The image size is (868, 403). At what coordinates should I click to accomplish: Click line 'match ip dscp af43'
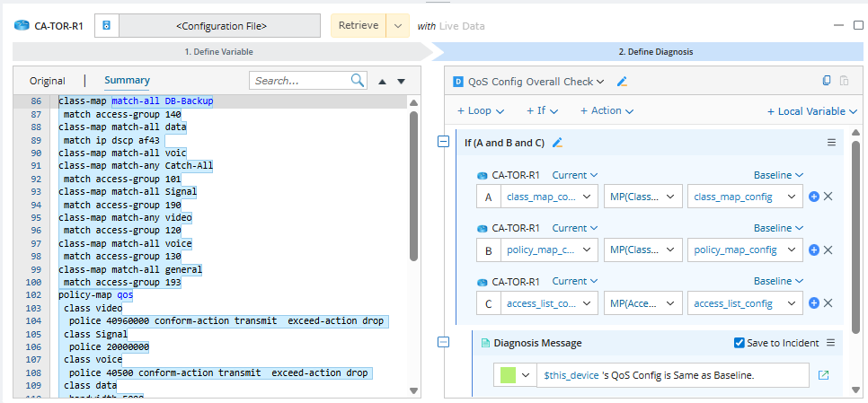[111, 141]
